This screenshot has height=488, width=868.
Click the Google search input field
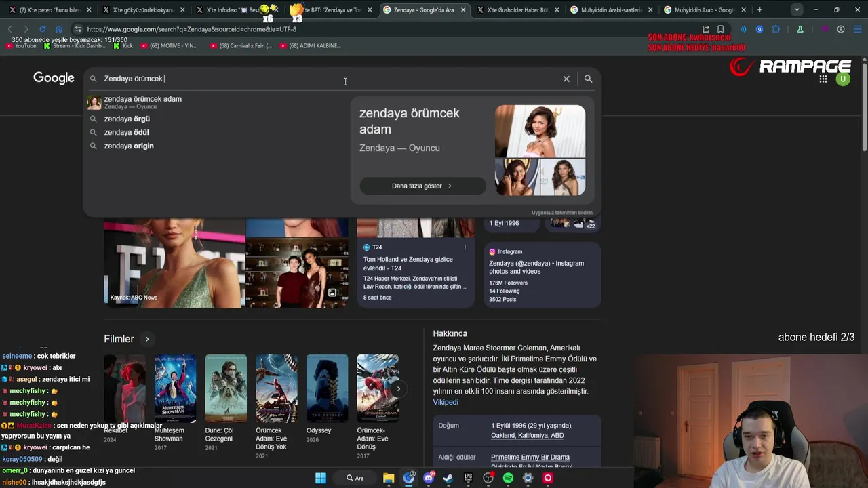(329, 79)
